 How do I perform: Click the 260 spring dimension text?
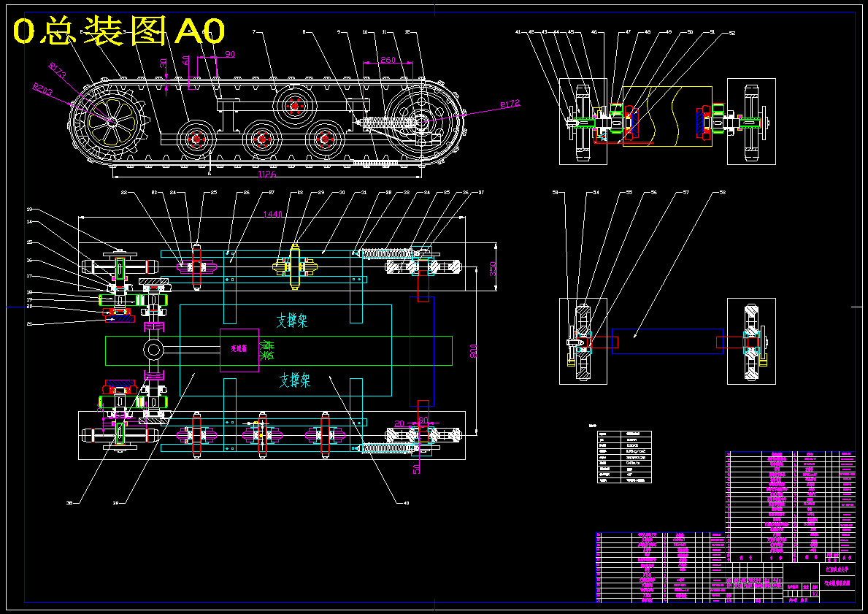[x=388, y=60]
